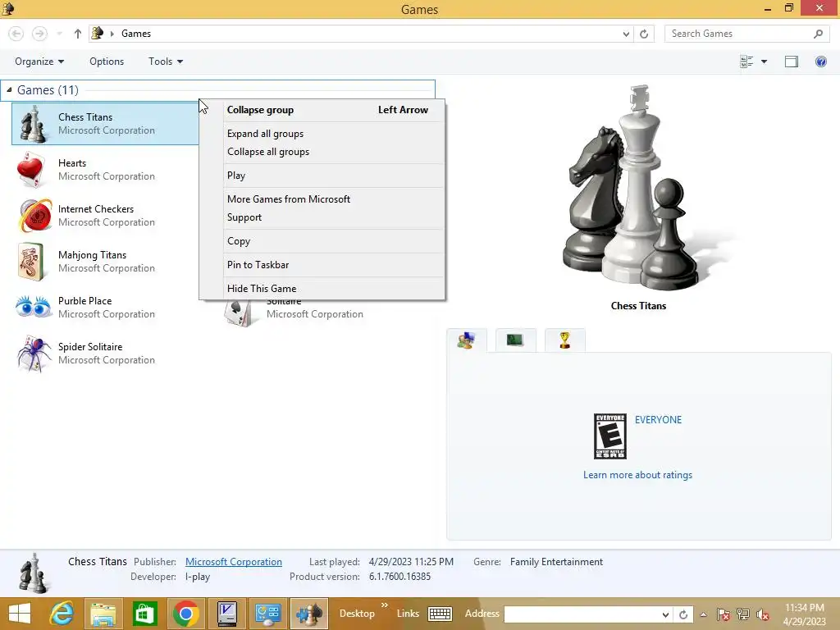Viewport: 840px width, 630px height.
Task: Open the performance tab with monitor icon
Action: coord(515,340)
